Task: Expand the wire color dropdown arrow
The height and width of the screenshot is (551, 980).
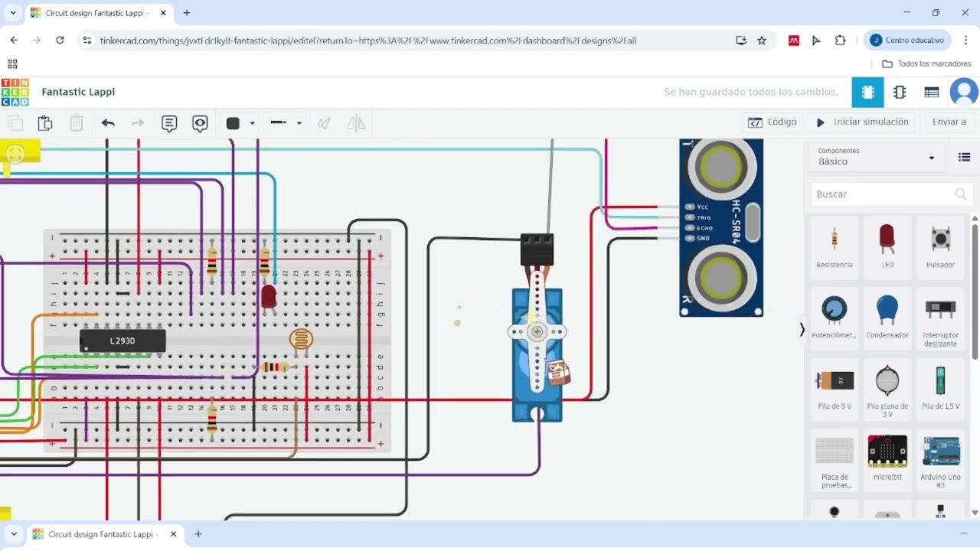Action: tap(252, 123)
